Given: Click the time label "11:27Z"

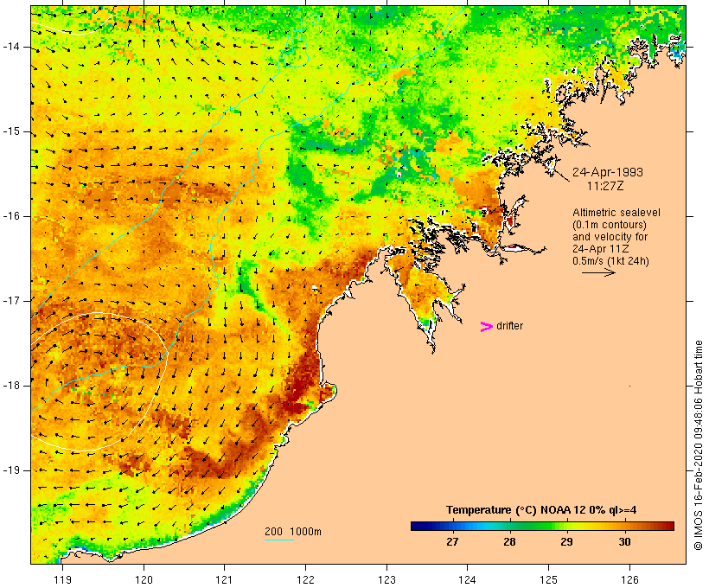Looking at the screenshot, I should point(605,186).
